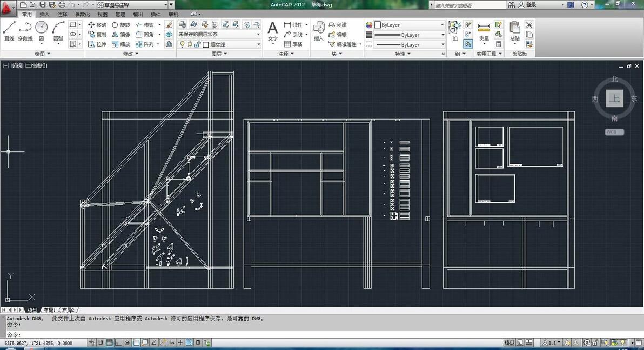The width and height of the screenshot is (644, 350).
Task: Toggle layer freeze sun icon in layer dropdown
Action: (190, 44)
